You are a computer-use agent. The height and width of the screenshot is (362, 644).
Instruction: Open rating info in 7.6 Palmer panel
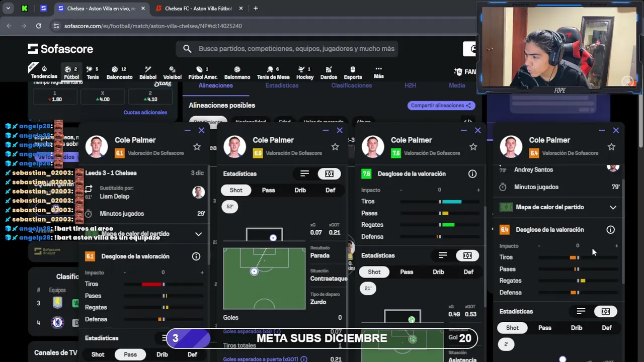tap(472, 174)
